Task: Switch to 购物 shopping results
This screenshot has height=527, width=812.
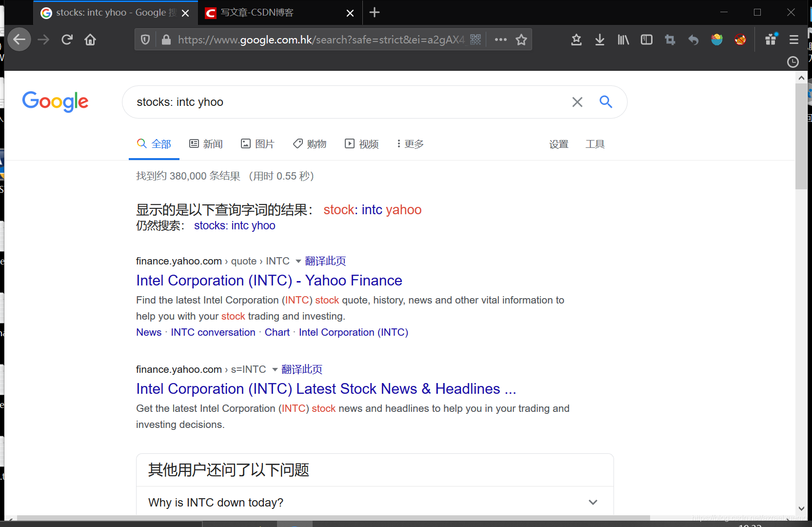Action: pyautogui.click(x=310, y=144)
